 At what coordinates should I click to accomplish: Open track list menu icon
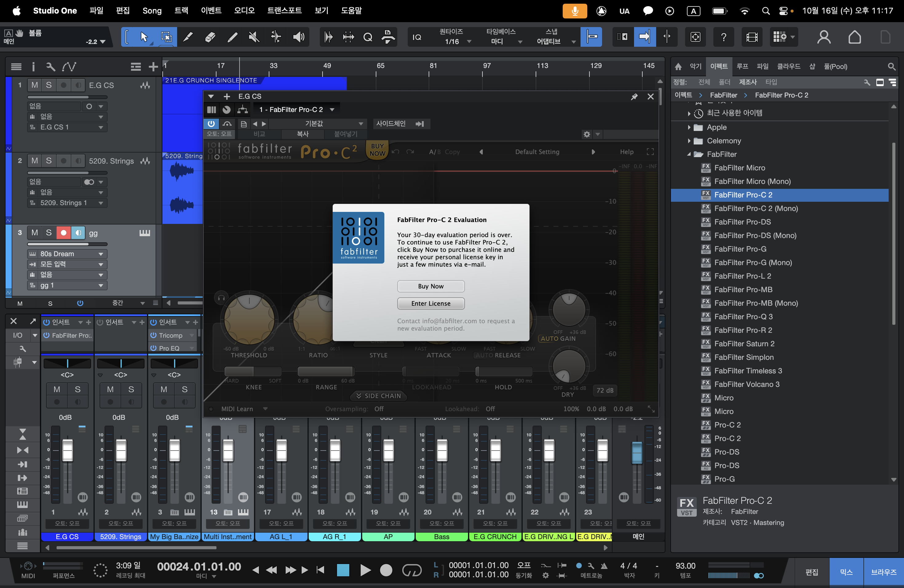tap(16, 67)
